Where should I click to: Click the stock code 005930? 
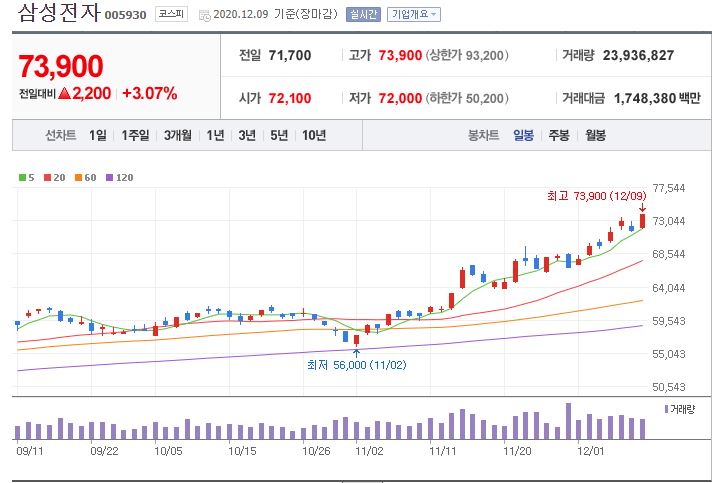pos(125,15)
